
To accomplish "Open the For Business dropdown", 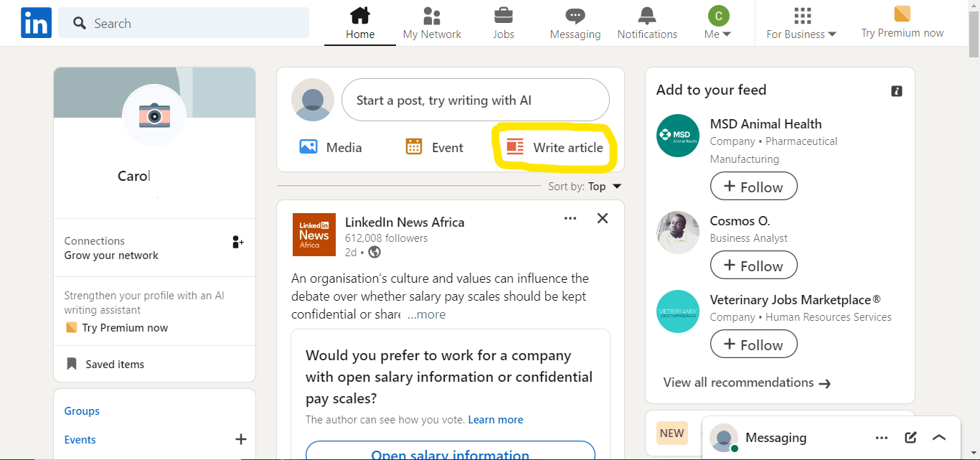I will [x=801, y=34].
